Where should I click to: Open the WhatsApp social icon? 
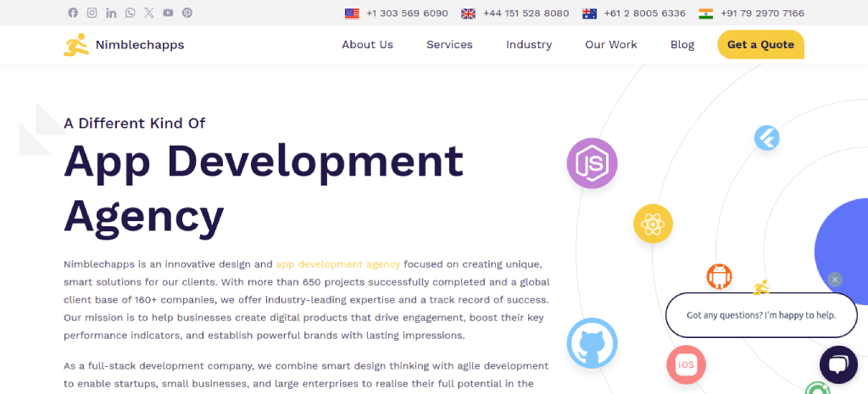pyautogui.click(x=130, y=13)
